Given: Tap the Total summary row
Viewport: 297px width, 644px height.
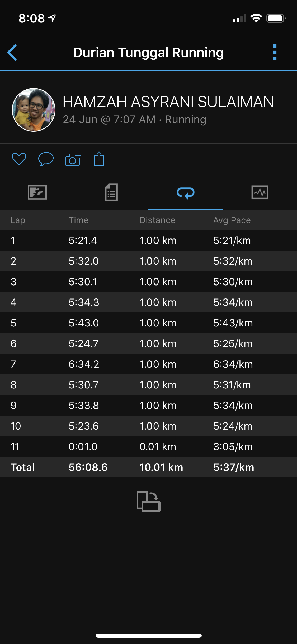Looking at the screenshot, I should (x=148, y=467).
